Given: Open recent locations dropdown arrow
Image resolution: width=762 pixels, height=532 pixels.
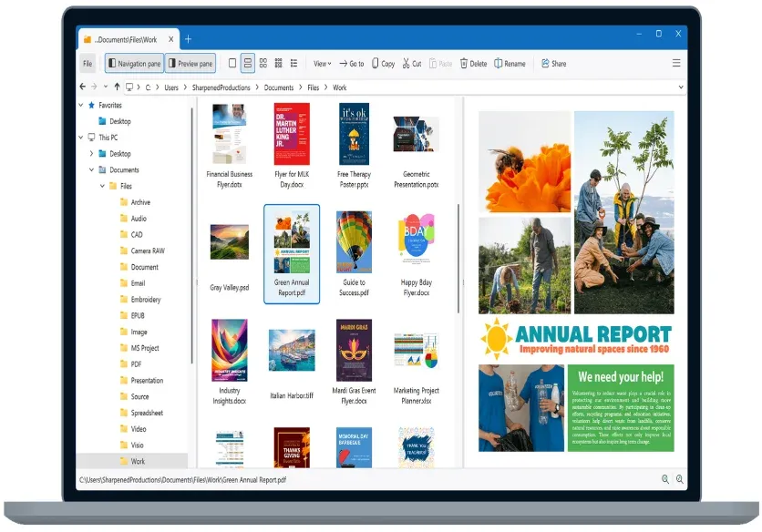Looking at the screenshot, I should point(106,87).
